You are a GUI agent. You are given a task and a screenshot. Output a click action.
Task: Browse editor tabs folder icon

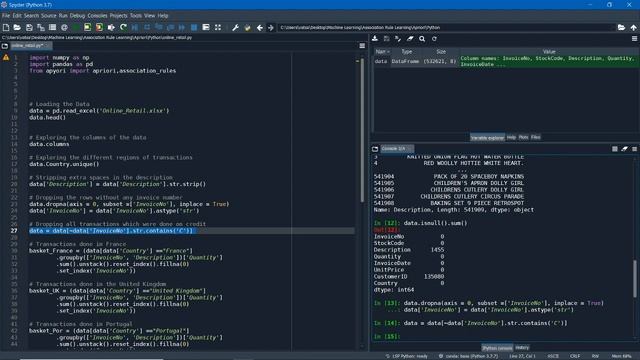click(5, 46)
